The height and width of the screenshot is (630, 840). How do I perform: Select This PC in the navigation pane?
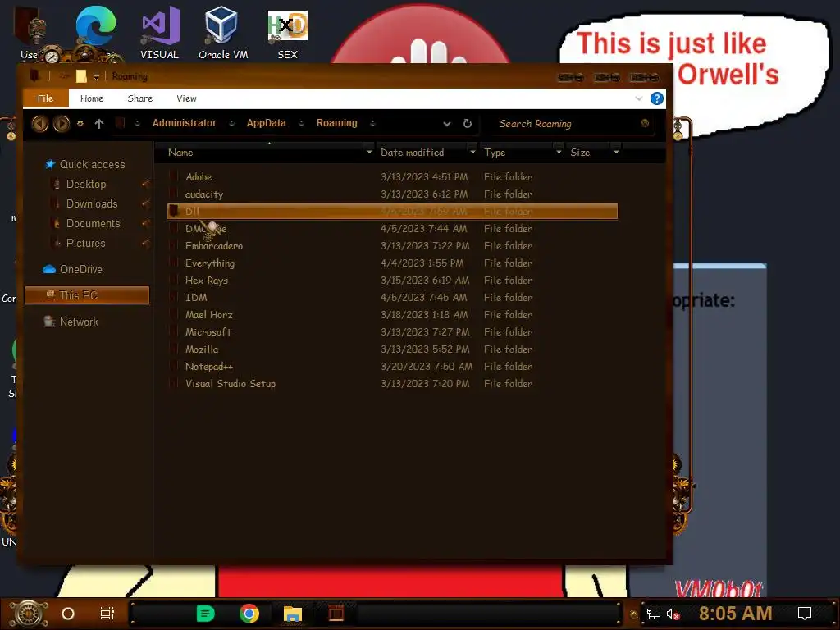87,295
